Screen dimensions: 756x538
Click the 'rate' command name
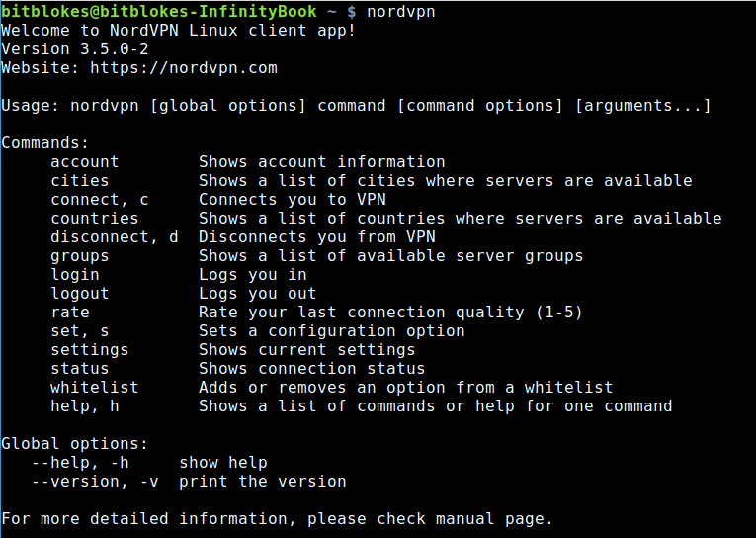(x=70, y=313)
